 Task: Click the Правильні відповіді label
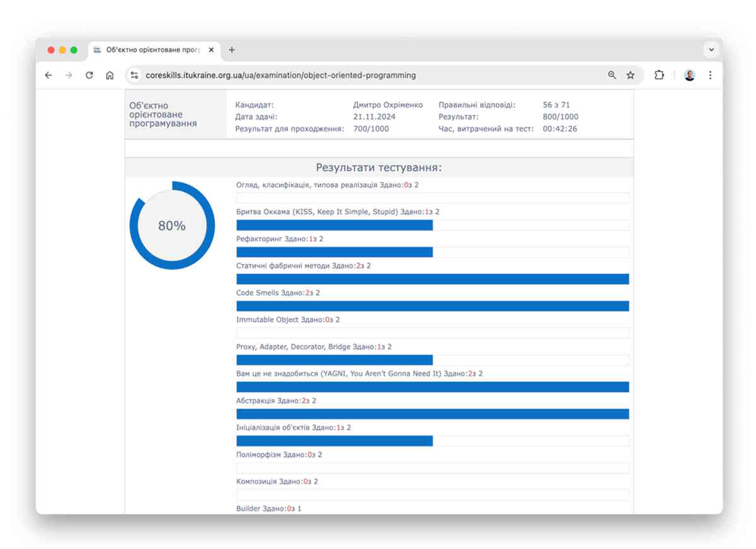pyautogui.click(x=477, y=105)
